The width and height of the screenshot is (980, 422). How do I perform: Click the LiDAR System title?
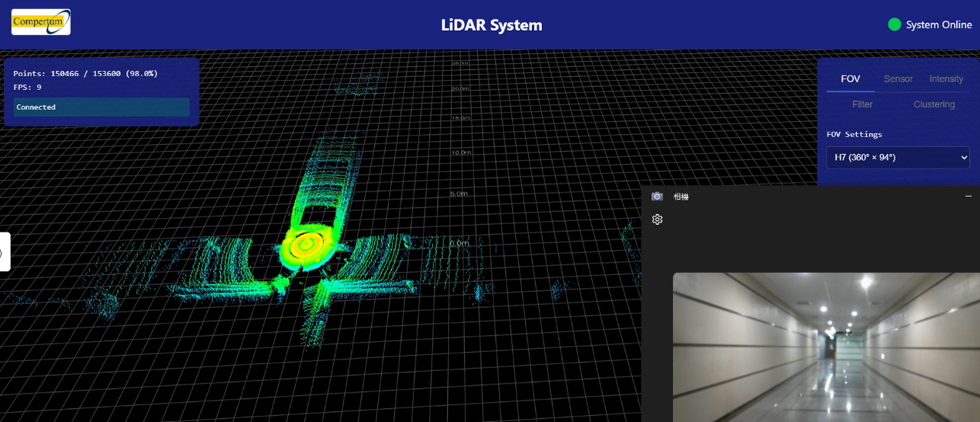pyautogui.click(x=491, y=25)
